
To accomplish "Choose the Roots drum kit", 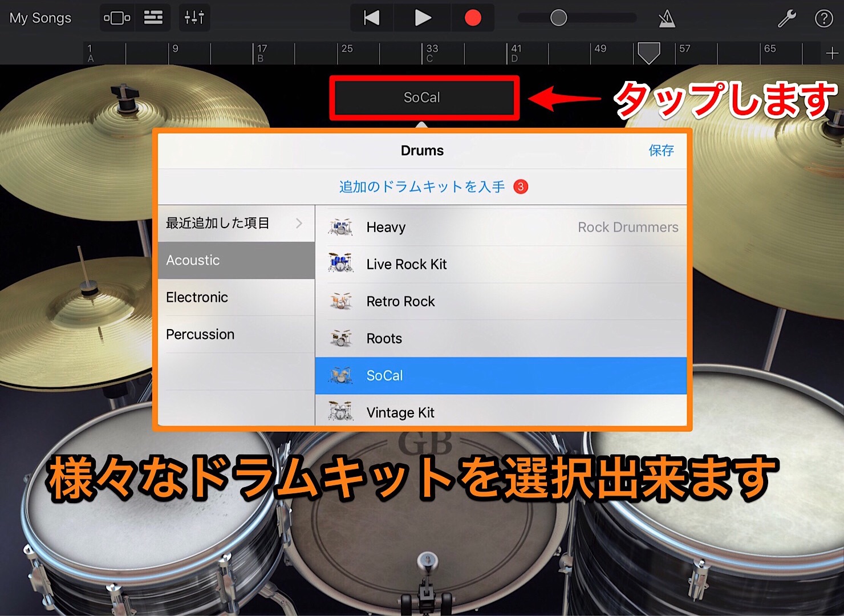I will click(501, 338).
